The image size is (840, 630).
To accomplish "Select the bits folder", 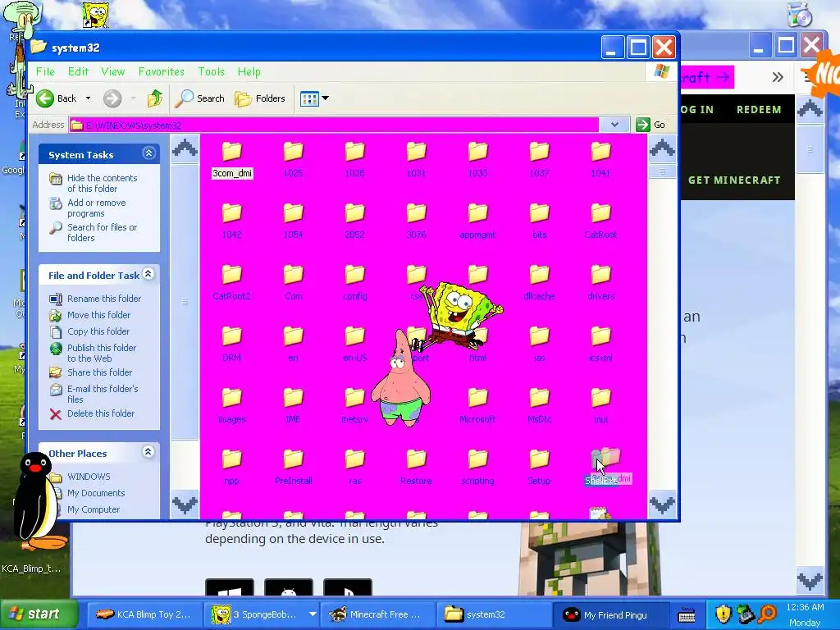I will (540, 221).
